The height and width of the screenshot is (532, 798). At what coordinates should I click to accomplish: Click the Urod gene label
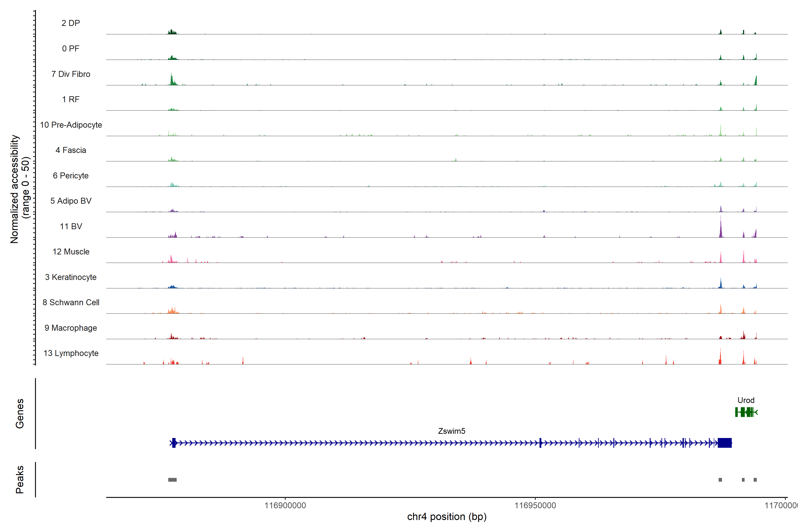point(746,400)
